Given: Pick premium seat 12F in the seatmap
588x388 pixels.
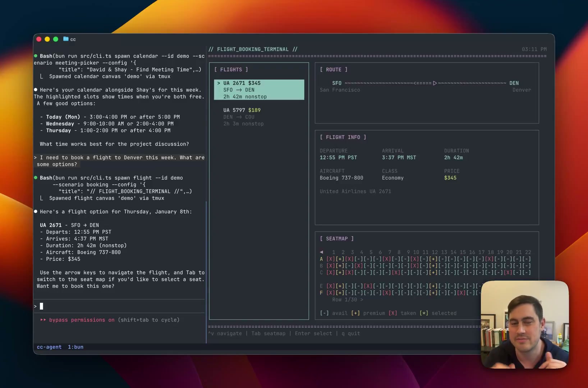Looking at the screenshot, I should pos(433,293).
